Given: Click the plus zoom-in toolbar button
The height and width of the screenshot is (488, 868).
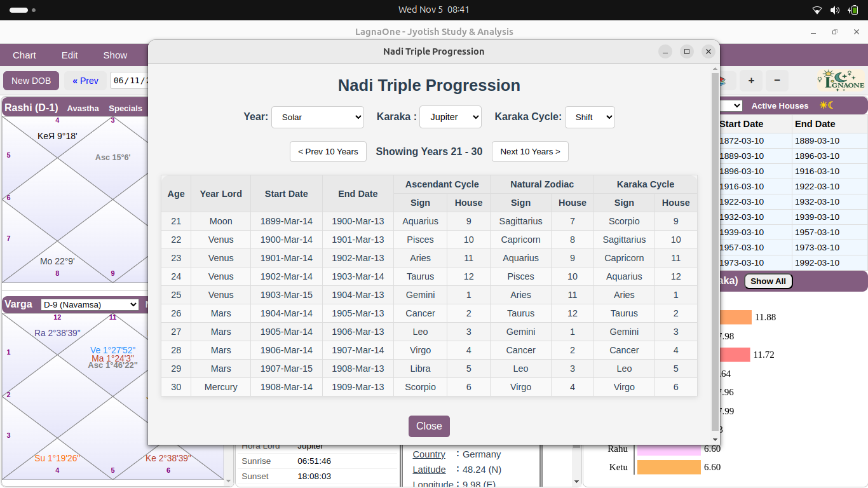Looking at the screenshot, I should pyautogui.click(x=751, y=81).
